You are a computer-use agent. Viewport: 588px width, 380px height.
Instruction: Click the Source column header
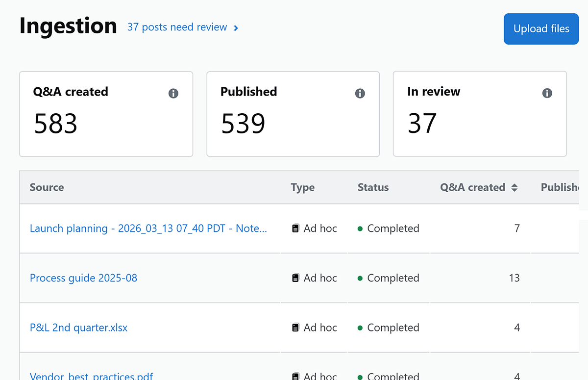click(47, 187)
